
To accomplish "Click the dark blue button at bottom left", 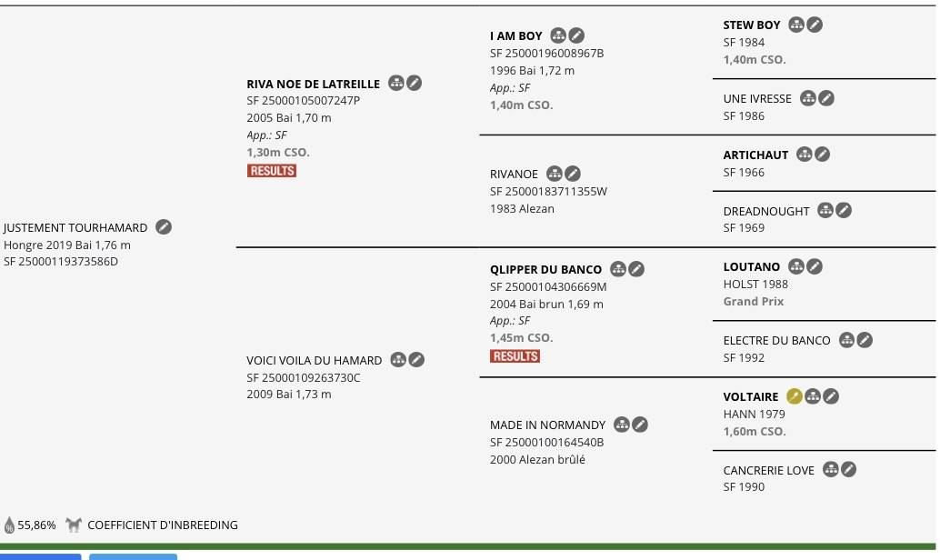I will (x=40, y=557).
